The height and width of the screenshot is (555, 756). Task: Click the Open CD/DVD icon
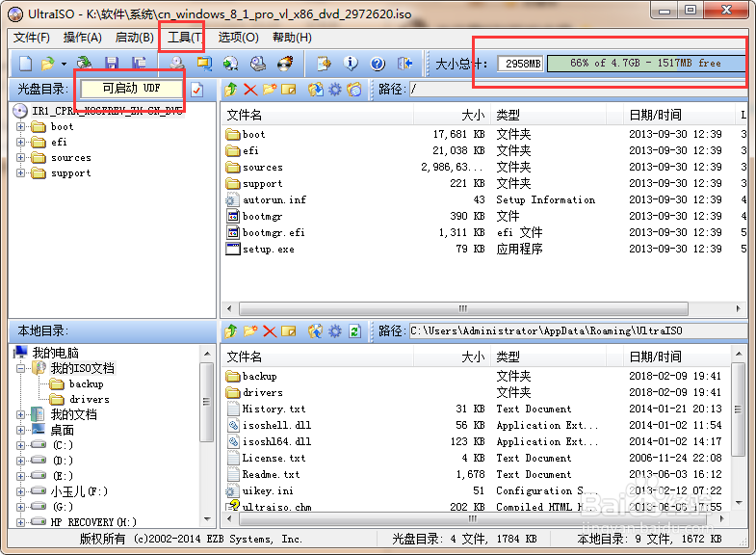coord(85,64)
